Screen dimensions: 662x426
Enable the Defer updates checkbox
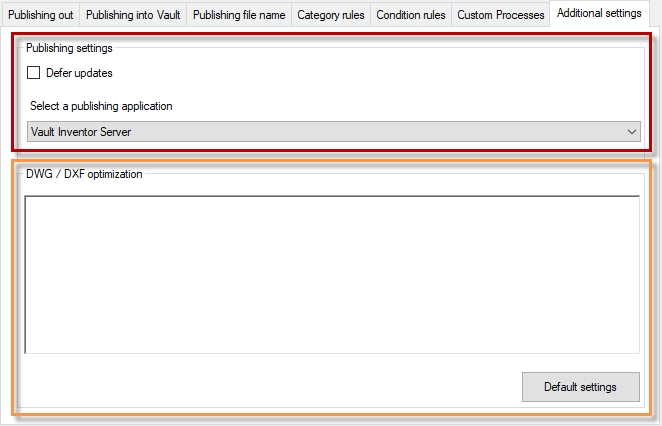34,73
